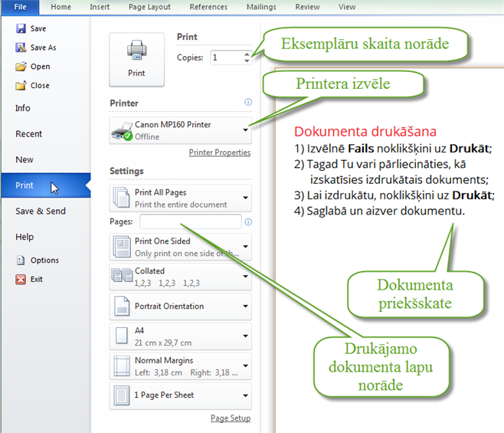
Task: Click the red Exit icon
Action: point(21,279)
